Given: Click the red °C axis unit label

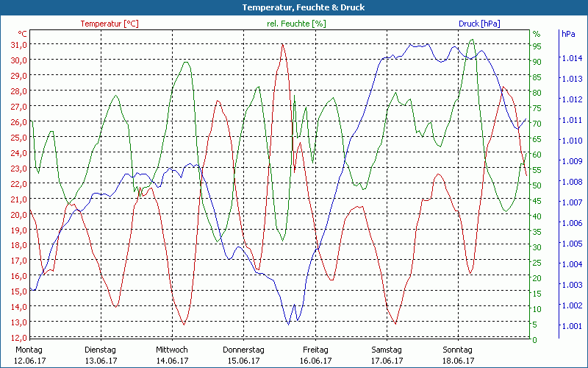Looking at the screenshot, I should click(x=23, y=34).
